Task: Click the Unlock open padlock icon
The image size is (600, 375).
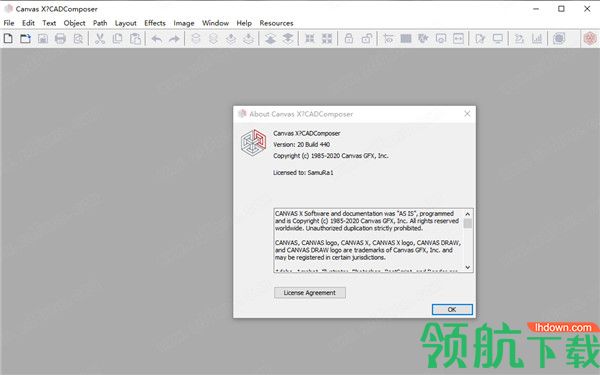Action: (367, 38)
